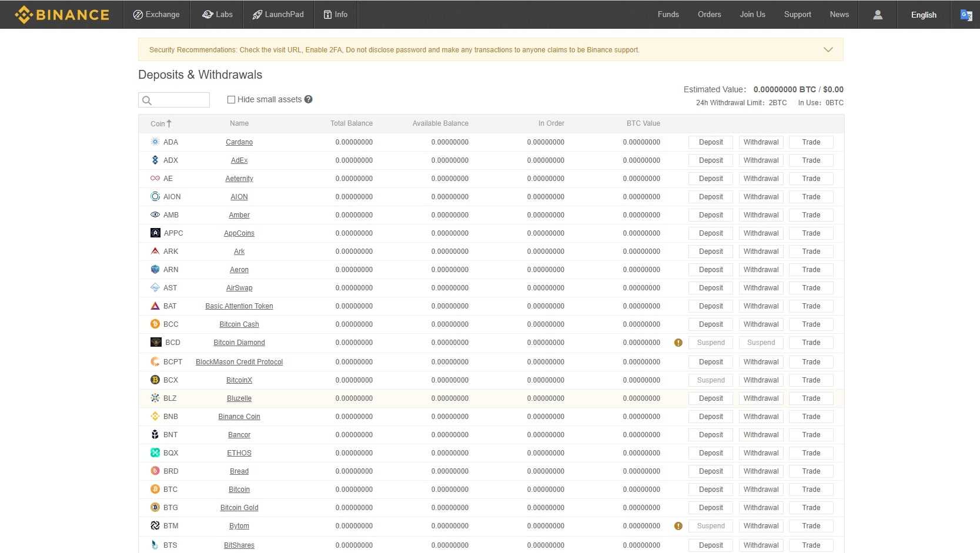Viewport: 980px width, 553px height.
Task: Click the Cardano ADA coin icon
Action: [155, 142]
